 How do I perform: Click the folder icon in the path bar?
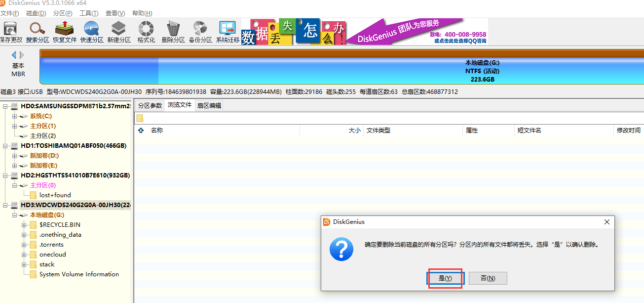pyautogui.click(x=140, y=118)
